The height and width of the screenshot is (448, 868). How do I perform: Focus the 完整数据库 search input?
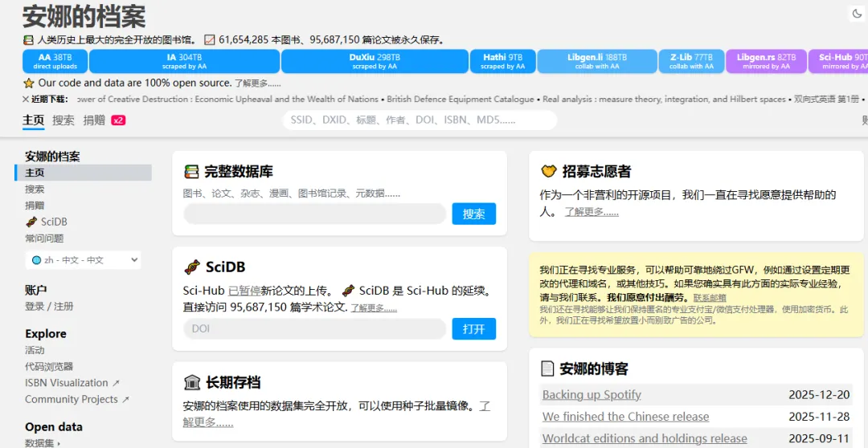click(314, 214)
